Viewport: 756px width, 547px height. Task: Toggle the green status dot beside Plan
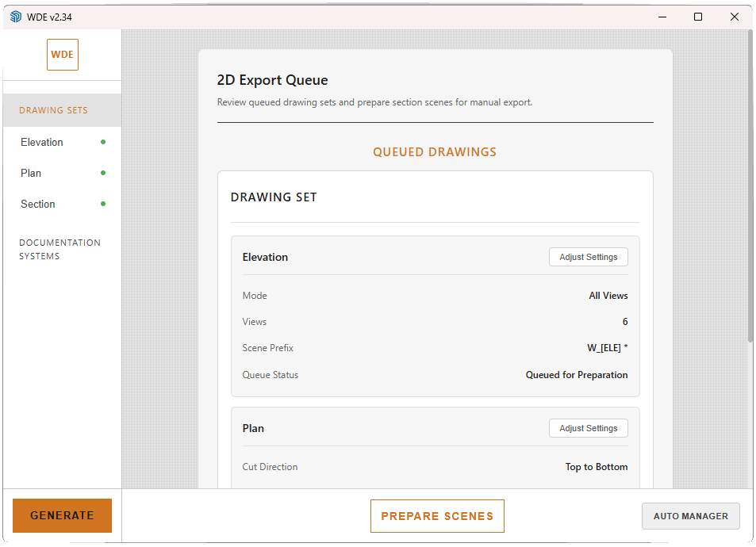coord(103,173)
